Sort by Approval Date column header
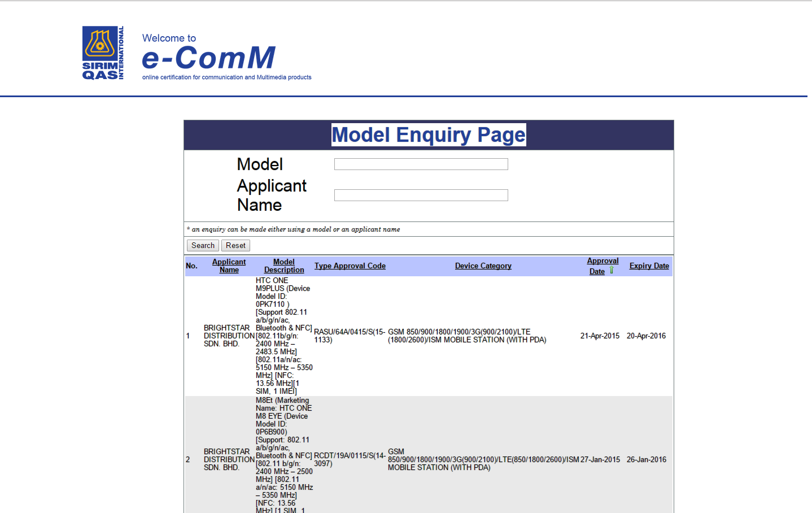This screenshot has width=812, height=513. [603, 266]
